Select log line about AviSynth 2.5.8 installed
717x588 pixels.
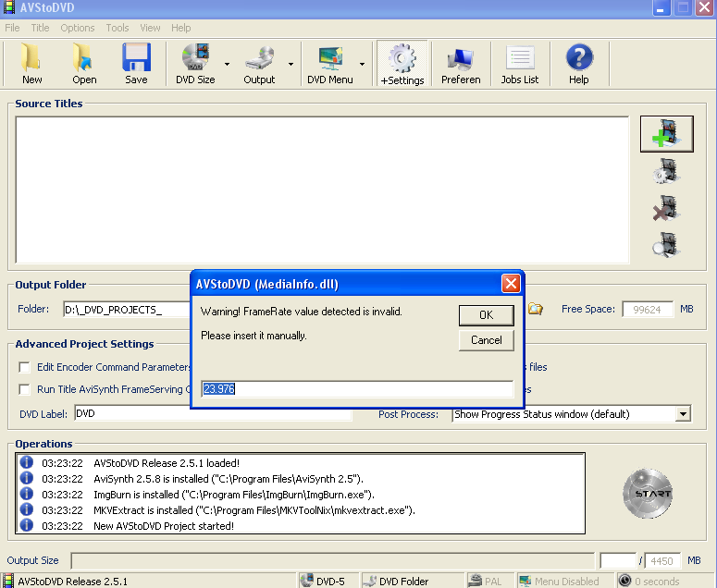(229, 479)
